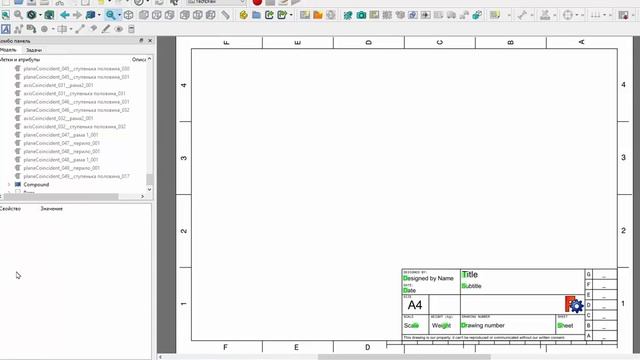
Task: Select axisCoincident_031 рама2_001 tree row
Action: click(x=58, y=85)
